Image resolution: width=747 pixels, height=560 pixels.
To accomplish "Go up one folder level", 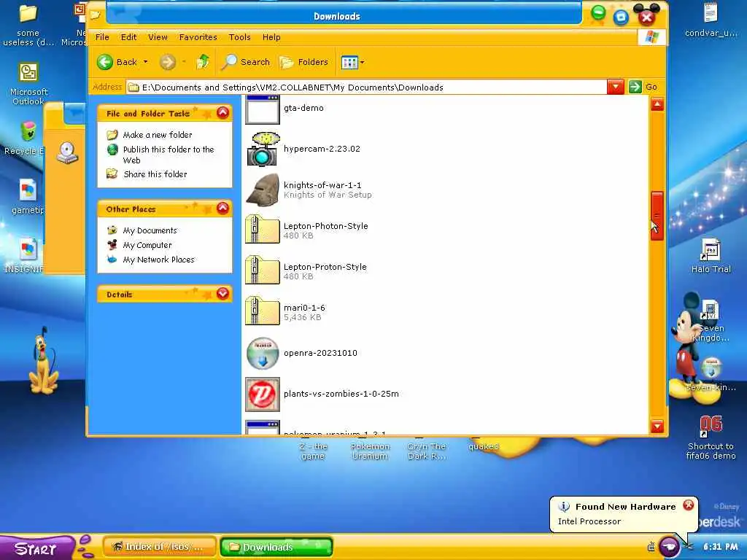I will [203, 61].
